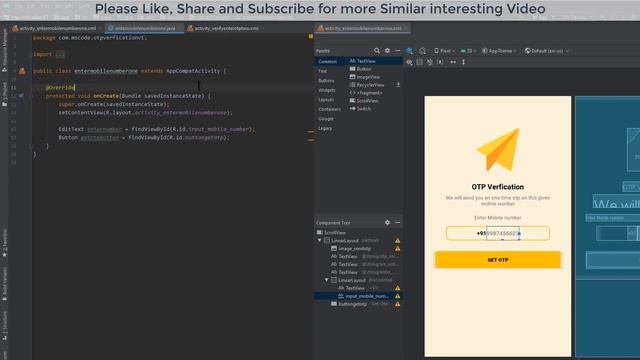Click the GET OTP button in preview
Image resolution: width=640 pixels, height=360 pixels.
coord(498,260)
